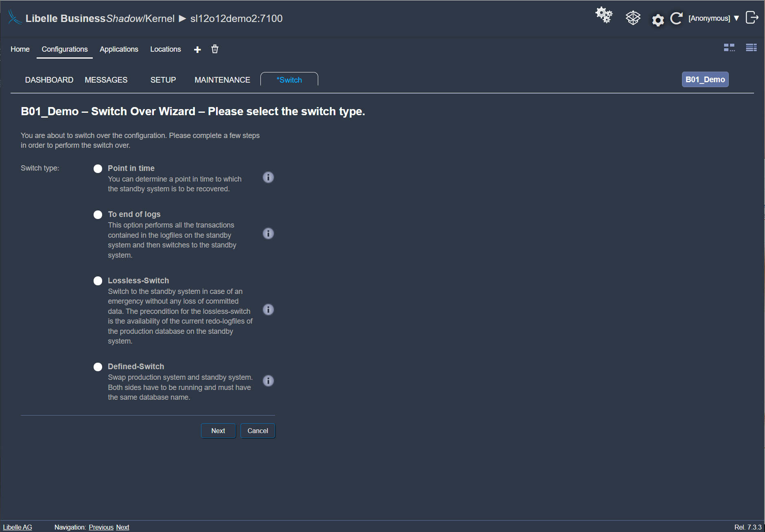Switch to the list view layout icon
The width and height of the screenshot is (765, 532).
[751, 48]
